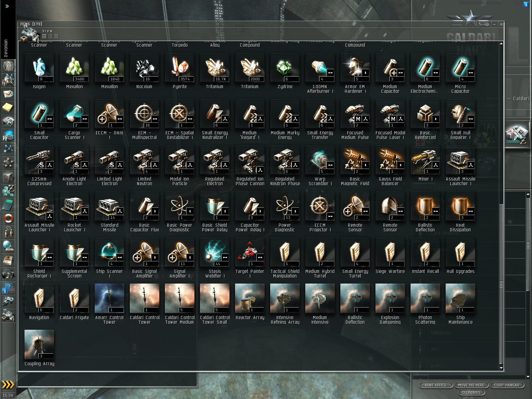Click the items list scroll-down arrow
The image size is (532, 399).
[501, 368]
